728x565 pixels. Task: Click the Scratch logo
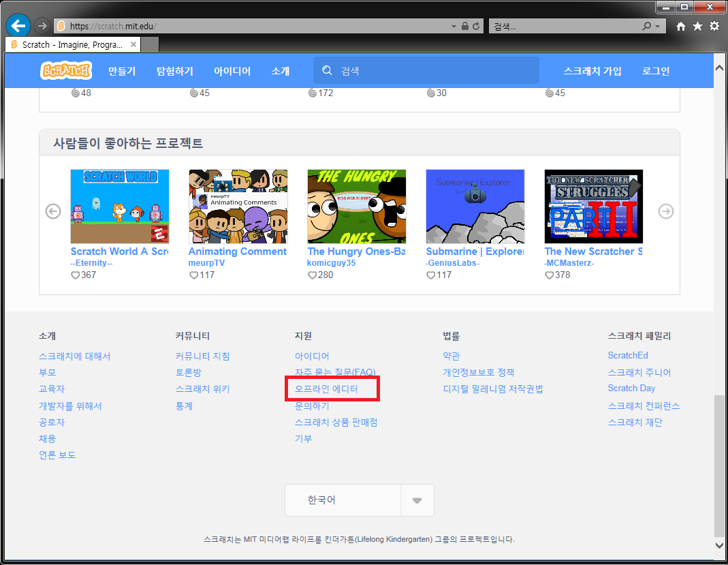[x=66, y=71]
